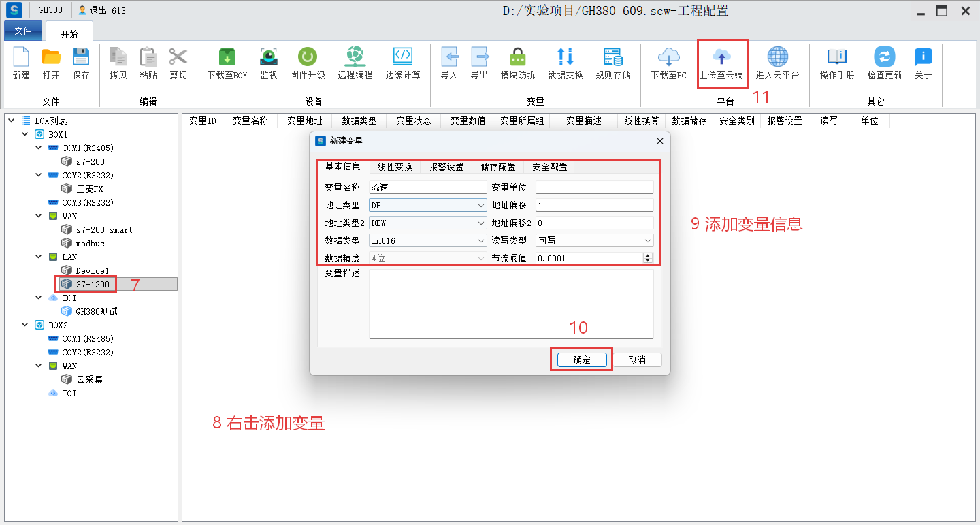Click 报警设置 column header in table
Viewport: 980px width, 525px height.
784,121
